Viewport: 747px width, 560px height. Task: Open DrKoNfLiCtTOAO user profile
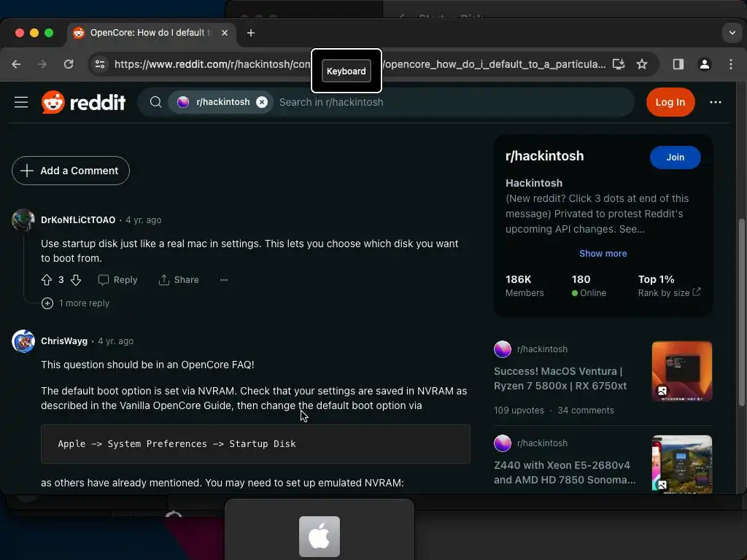click(x=78, y=220)
